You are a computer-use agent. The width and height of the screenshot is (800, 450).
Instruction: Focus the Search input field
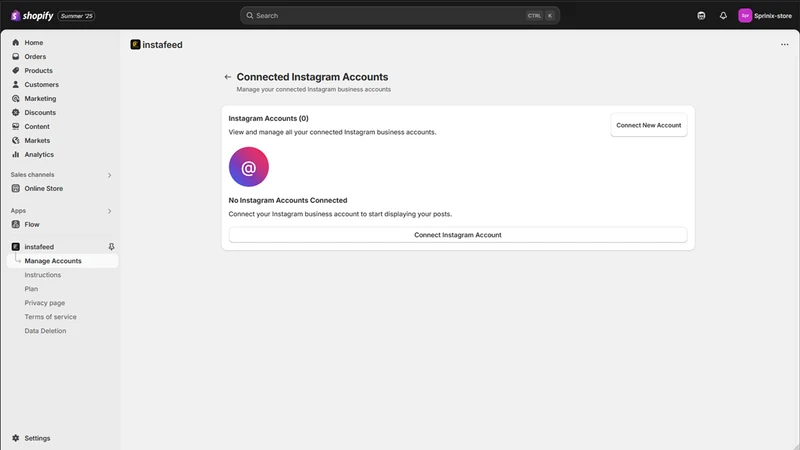(x=399, y=16)
